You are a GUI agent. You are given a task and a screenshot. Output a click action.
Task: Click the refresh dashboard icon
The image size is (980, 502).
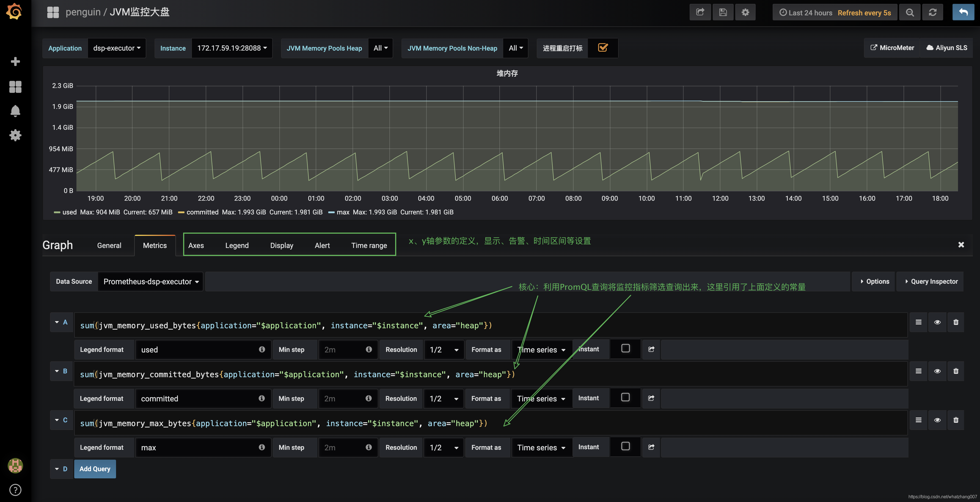coord(932,13)
